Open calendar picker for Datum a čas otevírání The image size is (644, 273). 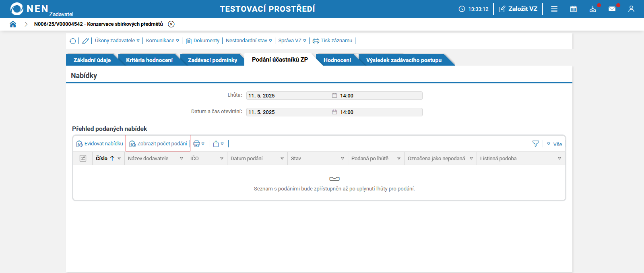(x=334, y=112)
